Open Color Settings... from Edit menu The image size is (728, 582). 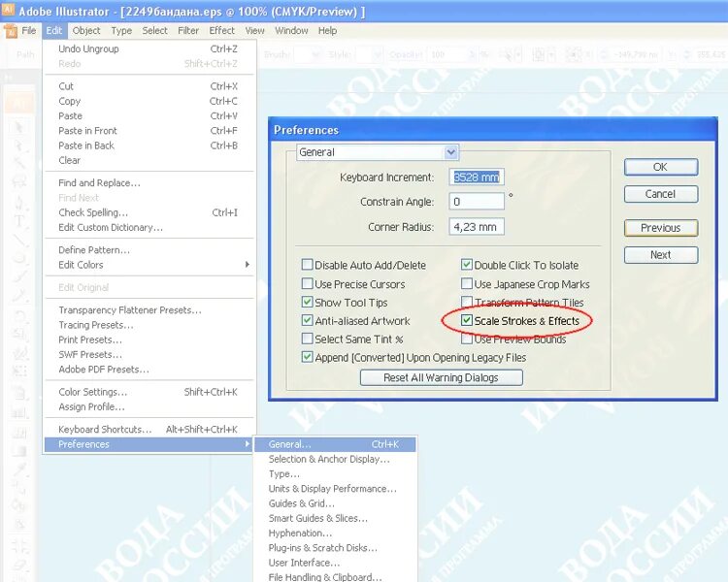(149, 392)
